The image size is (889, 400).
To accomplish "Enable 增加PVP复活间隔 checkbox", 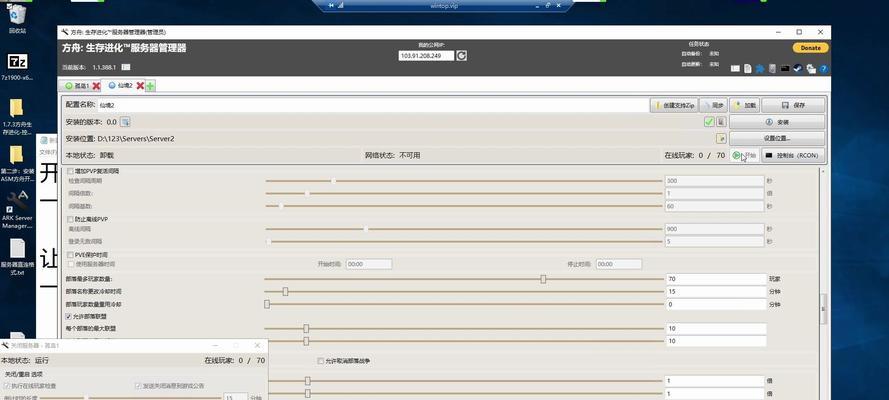I will pyautogui.click(x=70, y=171).
